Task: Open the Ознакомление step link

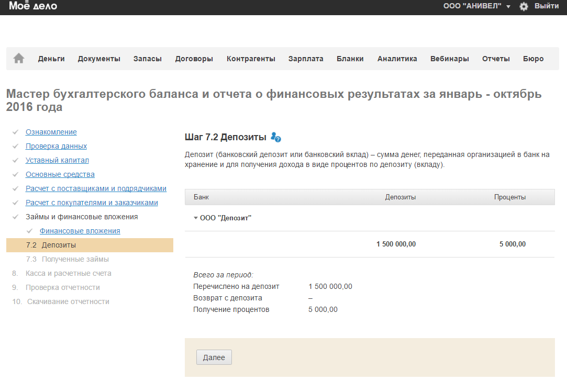Action: coord(51,132)
